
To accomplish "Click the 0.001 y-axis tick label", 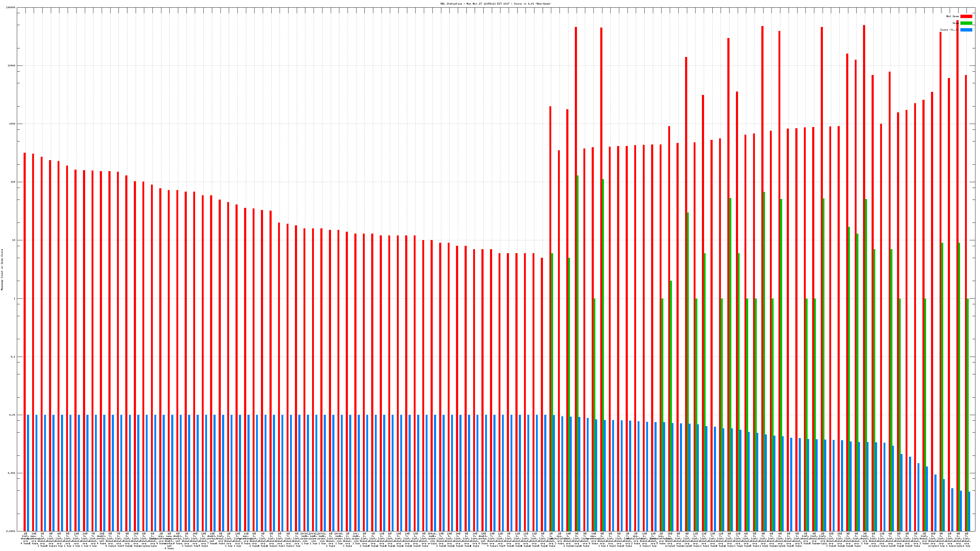I will [12, 473].
